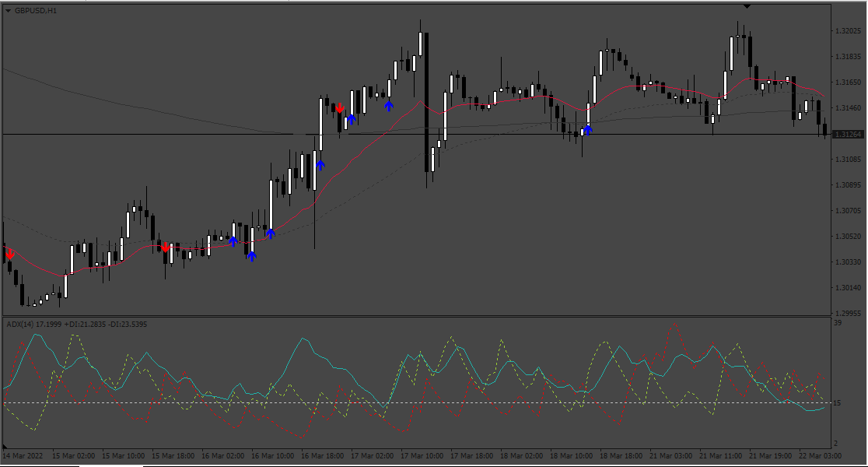
Task: Open the dropdown triangle beside GBPUSD,H1
Action: (9, 11)
